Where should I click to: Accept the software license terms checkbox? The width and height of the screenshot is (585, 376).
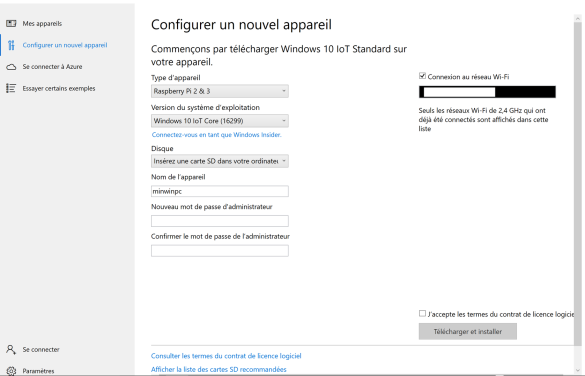[x=422, y=313]
